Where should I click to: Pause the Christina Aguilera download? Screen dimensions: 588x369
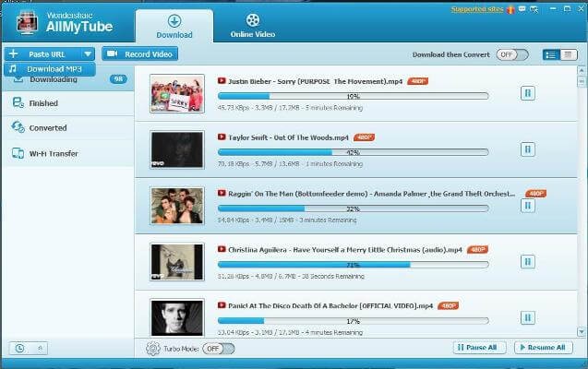pos(527,261)
